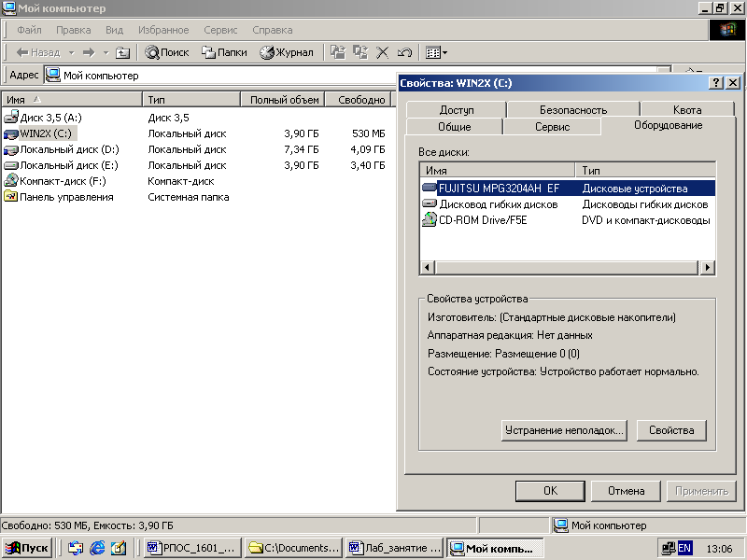Open the Файл menu
The image size is (747, 560).
pos(29,30)
